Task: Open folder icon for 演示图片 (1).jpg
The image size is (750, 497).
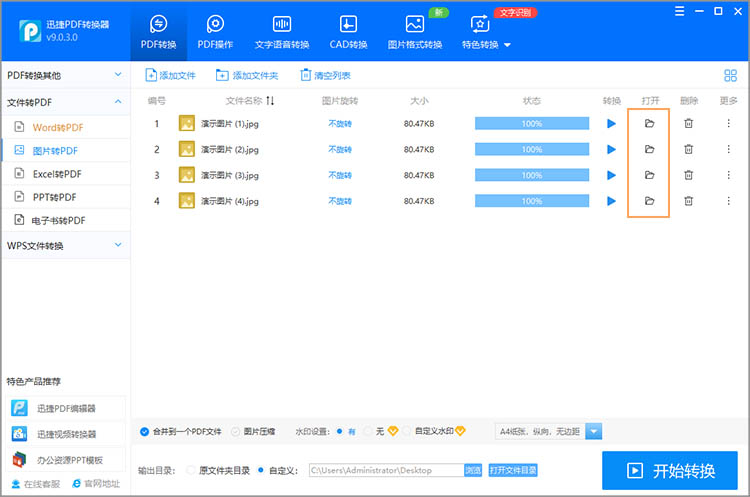Action: pos(649,123)
